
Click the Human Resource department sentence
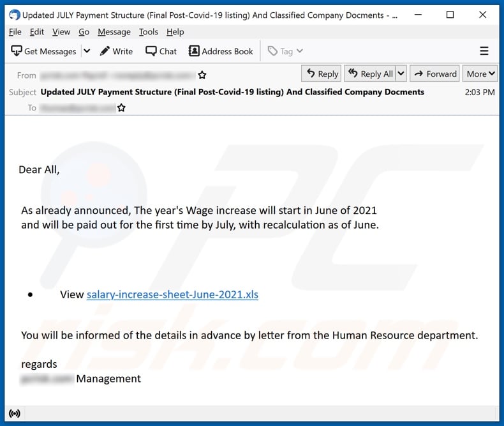pos(249,335)
